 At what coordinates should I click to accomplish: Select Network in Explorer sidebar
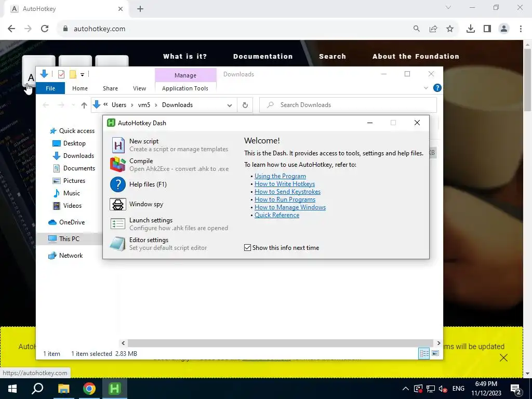pyautogui.click(x=66, y=256)
